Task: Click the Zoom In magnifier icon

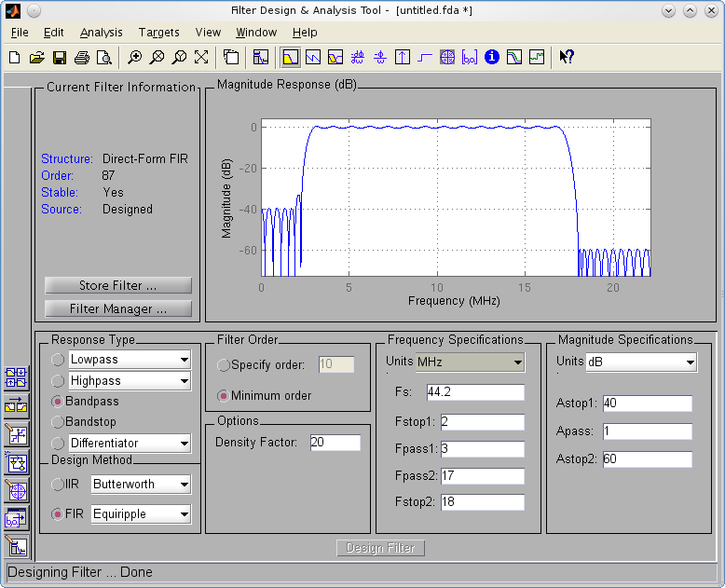Action: click(x=135, y=57)
